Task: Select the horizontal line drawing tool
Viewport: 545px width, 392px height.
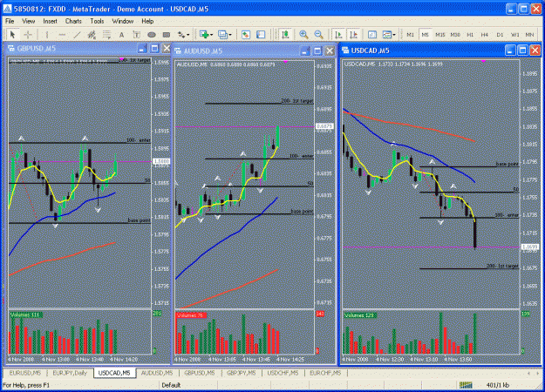Action: tap(62, 34)
